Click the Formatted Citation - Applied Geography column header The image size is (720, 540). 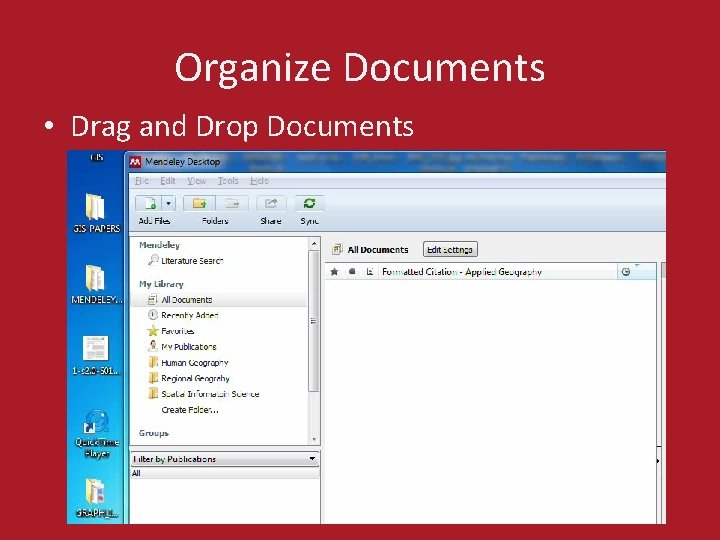[462, 271]
